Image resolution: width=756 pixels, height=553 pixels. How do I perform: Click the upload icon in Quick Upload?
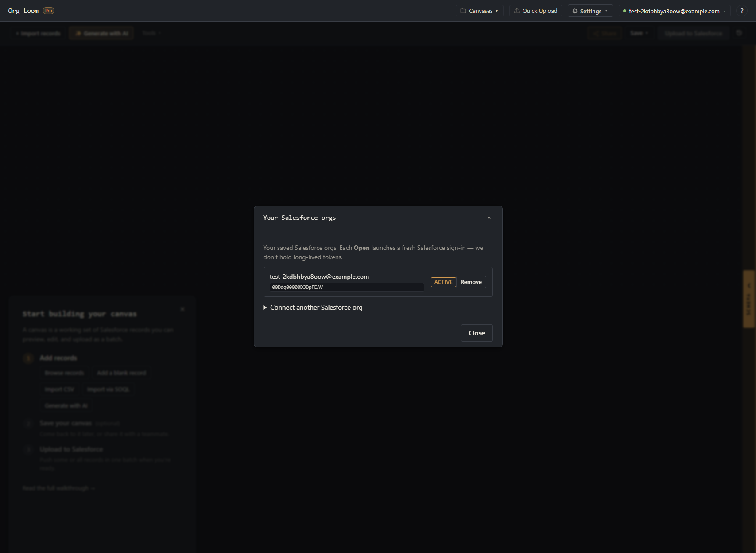click(x=516, y=11)
